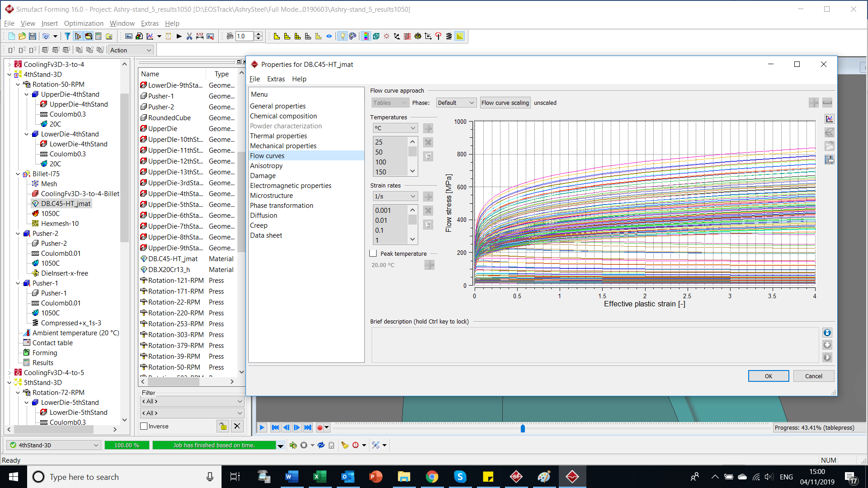Open the Phase dropdown set to Default
This screenshot has width=868, height=488.
[x=455, y=103]
